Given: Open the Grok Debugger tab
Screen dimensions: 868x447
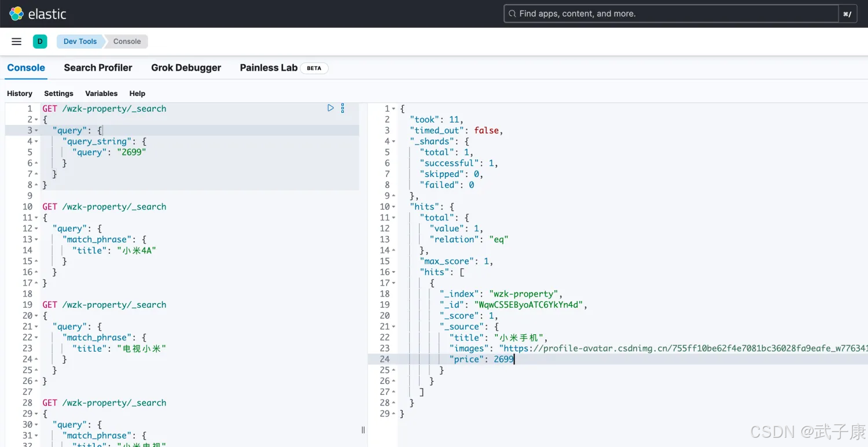Looking at the screenshot, I should tap(186, 68).
